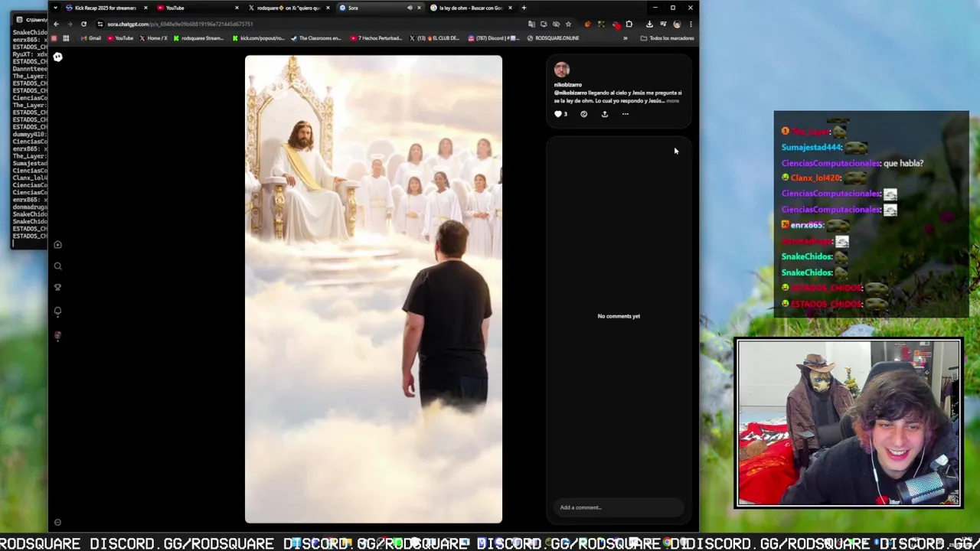
Task: Open the rodsquaree Stream bookmark
Action: (x=199, y=38)
